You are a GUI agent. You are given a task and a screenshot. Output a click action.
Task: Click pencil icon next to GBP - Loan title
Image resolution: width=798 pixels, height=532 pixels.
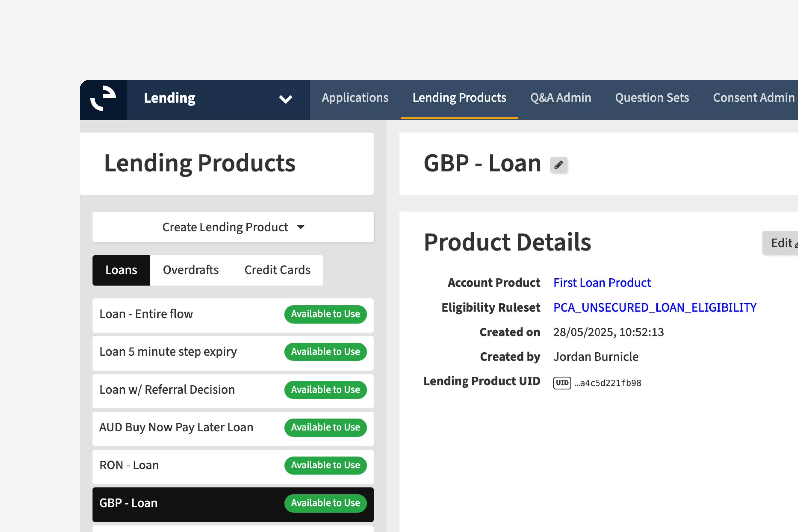(x=559, y=165)
